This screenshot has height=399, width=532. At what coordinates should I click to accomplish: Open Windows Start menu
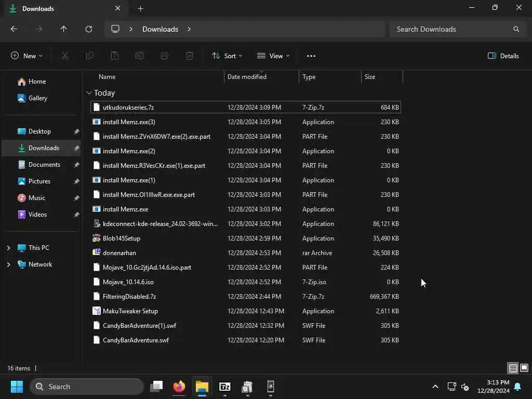coord(17,387)
